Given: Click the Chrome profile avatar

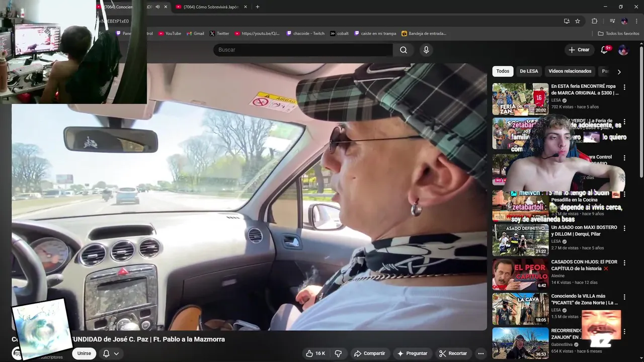Looking at the screenshot, I should [624, 21].
